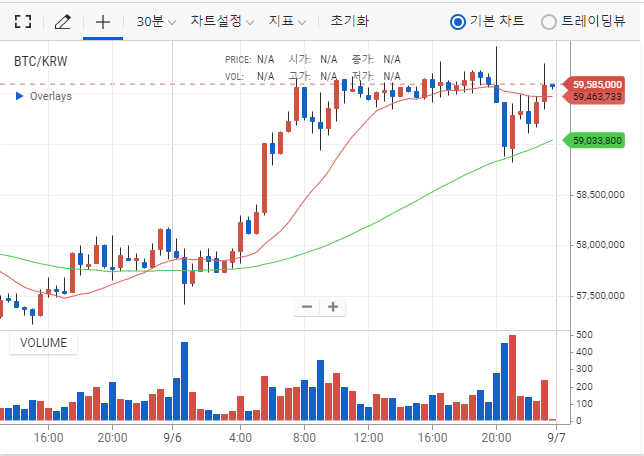Select the 기본 차트 radio button
The height and width of the screenshot is (456, 644).
458,22
